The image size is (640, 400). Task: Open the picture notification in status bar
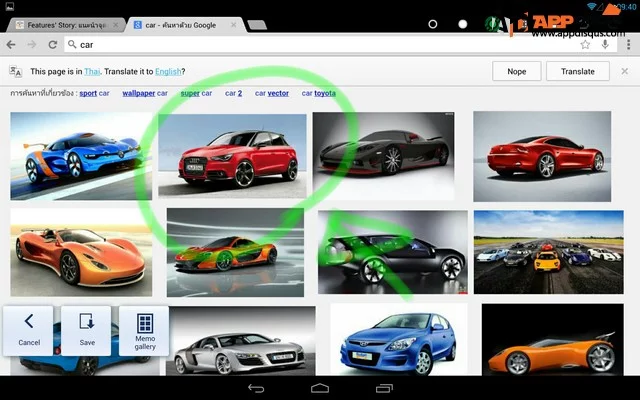coord(9,7)
